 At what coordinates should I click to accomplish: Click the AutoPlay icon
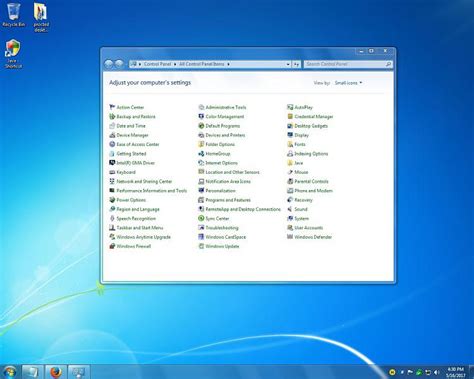tap(290, 107)
